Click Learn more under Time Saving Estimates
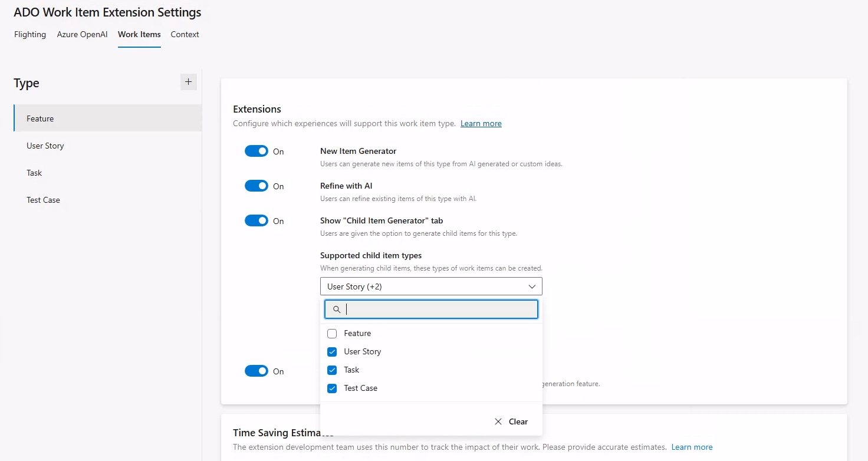Screen dimensions: 868x461 point(692,447)
